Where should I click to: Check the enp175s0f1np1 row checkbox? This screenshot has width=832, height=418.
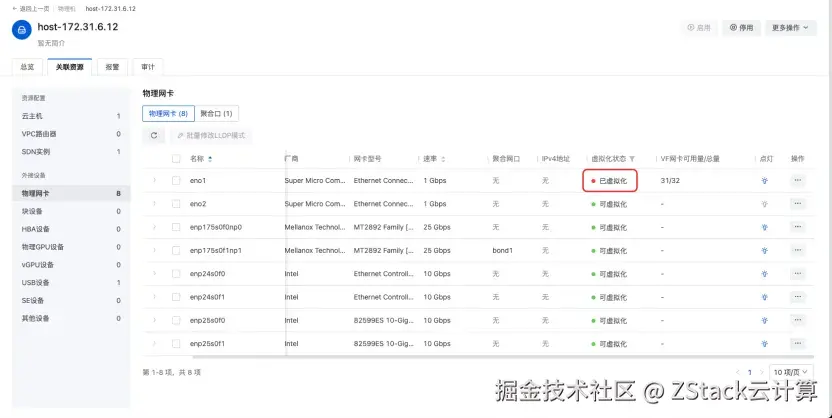[x=176, y=251]
